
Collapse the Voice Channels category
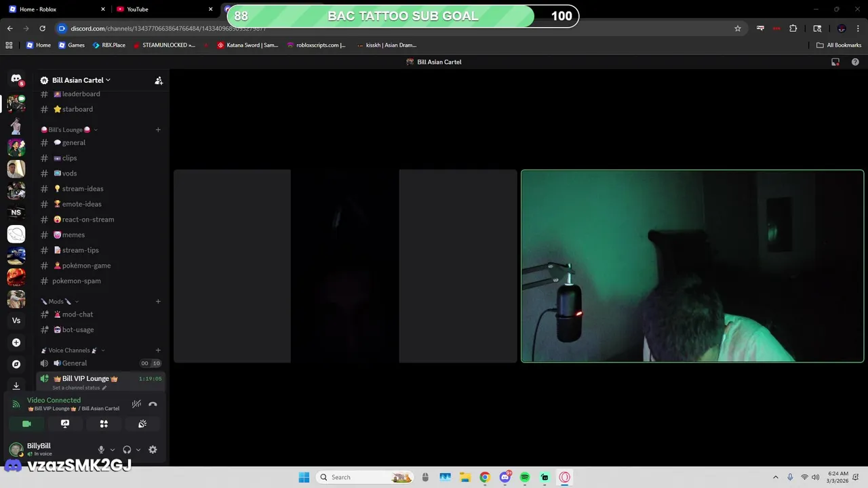pos(73,350)
